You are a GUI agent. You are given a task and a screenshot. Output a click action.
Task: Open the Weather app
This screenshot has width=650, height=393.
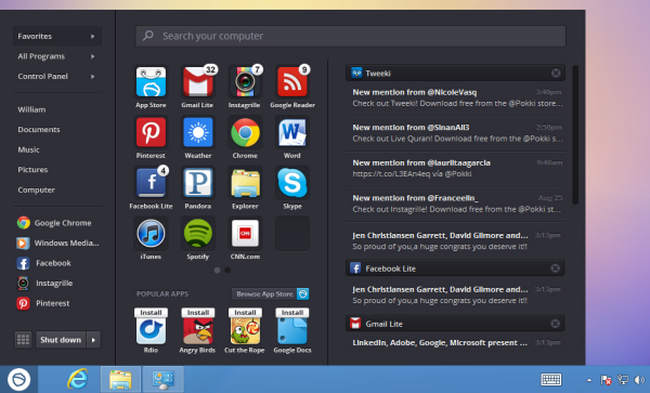[x=198, y=132]
